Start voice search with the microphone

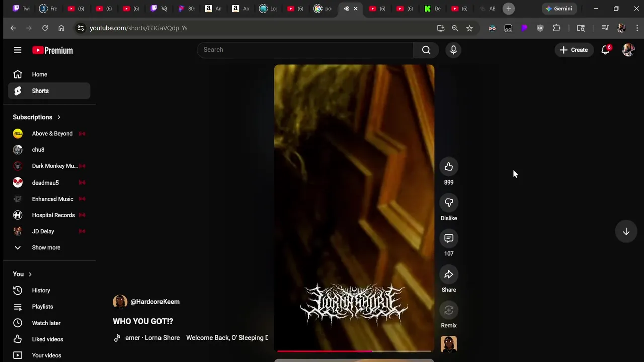click(x=453, y=50)
